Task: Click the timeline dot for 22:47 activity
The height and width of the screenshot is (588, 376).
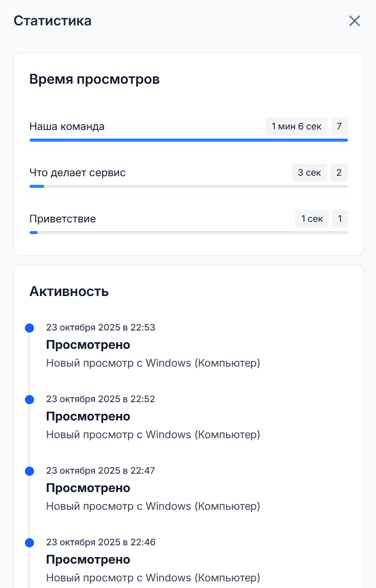Action: click(x=29, y=471)
